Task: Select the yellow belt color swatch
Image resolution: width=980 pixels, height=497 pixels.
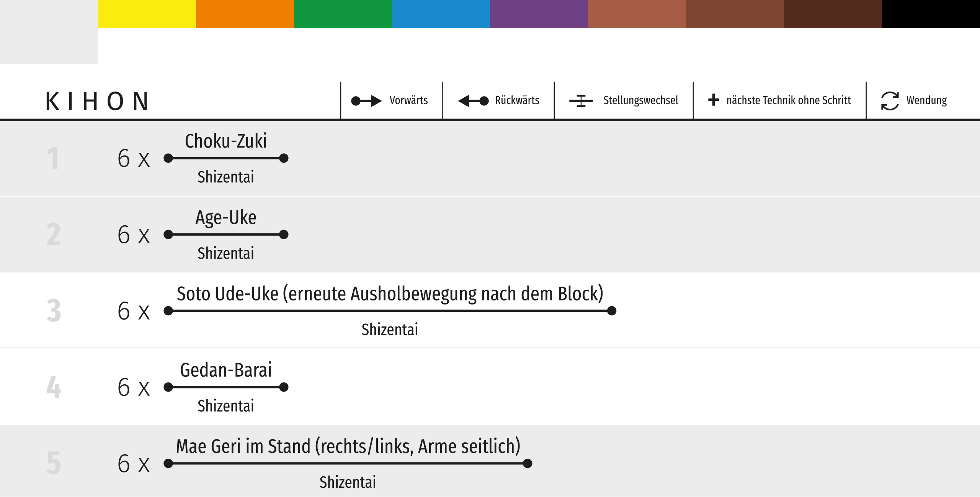Action: click(147, 14)
